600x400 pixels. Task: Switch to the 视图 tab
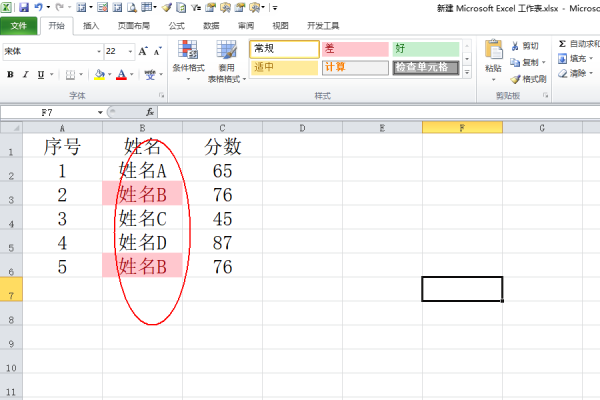280,26
